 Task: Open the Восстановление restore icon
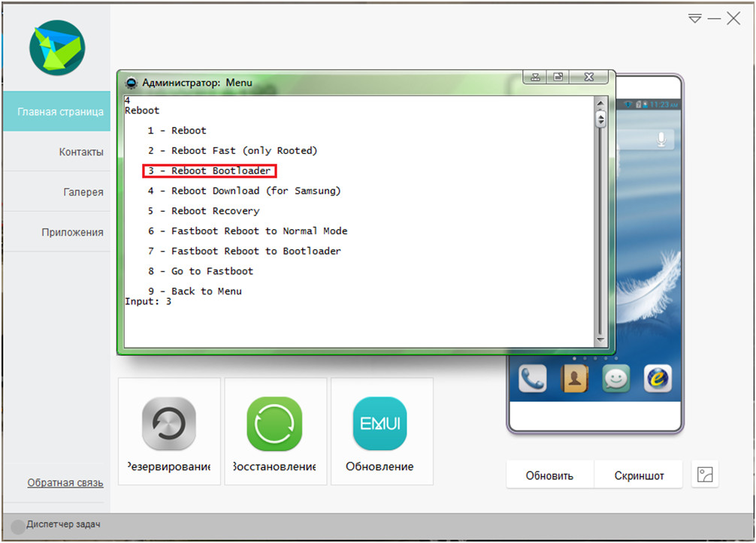click(275, 424)
